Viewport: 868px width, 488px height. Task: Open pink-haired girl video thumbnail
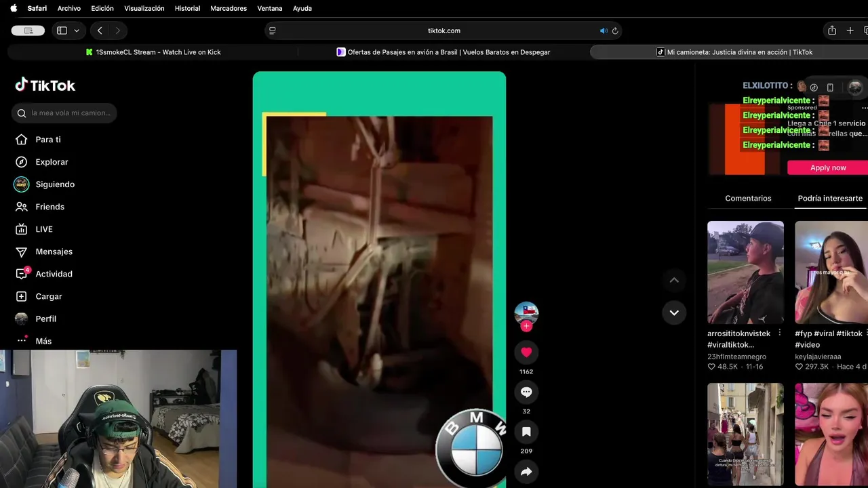(x=831, y=434)
